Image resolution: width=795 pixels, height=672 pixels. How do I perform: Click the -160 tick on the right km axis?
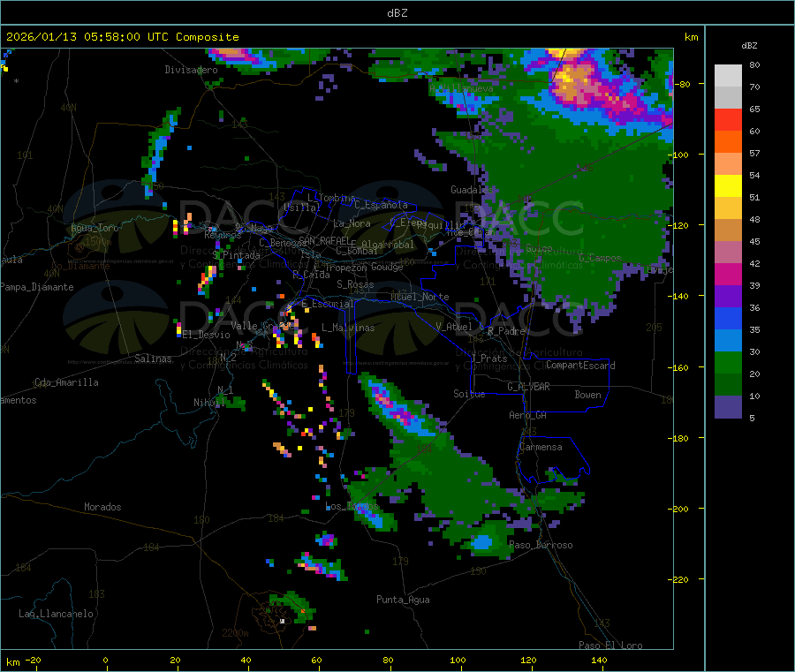[x=678, y=367]
